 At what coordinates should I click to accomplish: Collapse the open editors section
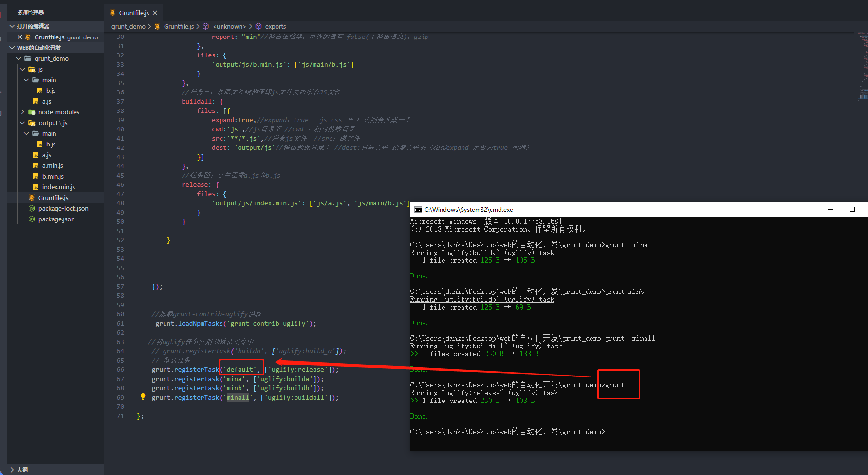(12, 26)
